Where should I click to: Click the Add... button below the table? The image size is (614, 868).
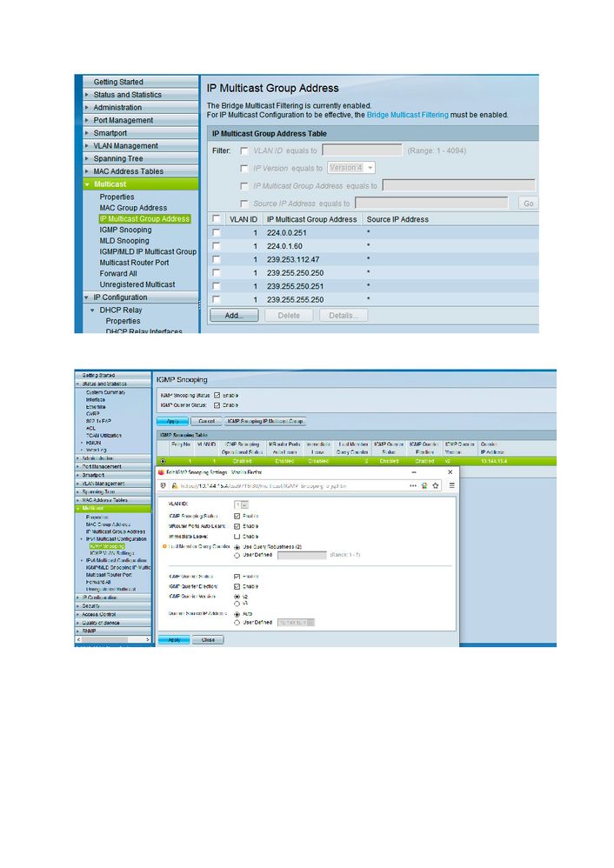click(x=233, y=316)
